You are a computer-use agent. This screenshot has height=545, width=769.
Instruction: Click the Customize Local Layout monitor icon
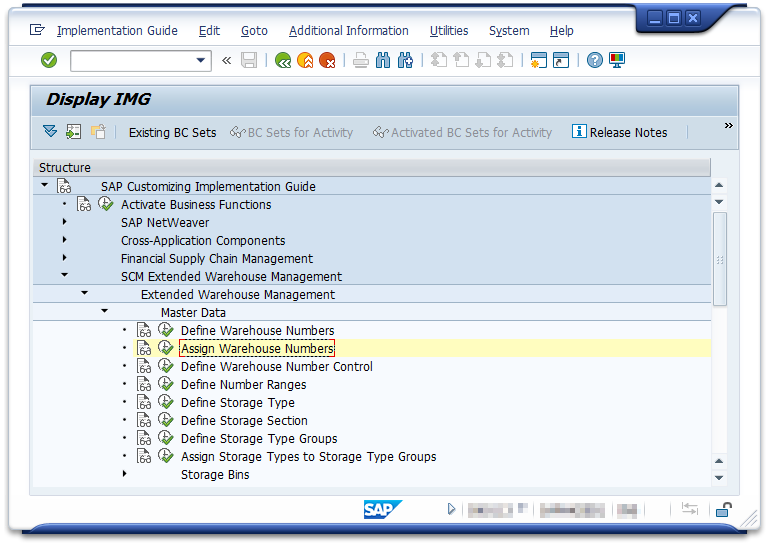[x=617, y=61]
